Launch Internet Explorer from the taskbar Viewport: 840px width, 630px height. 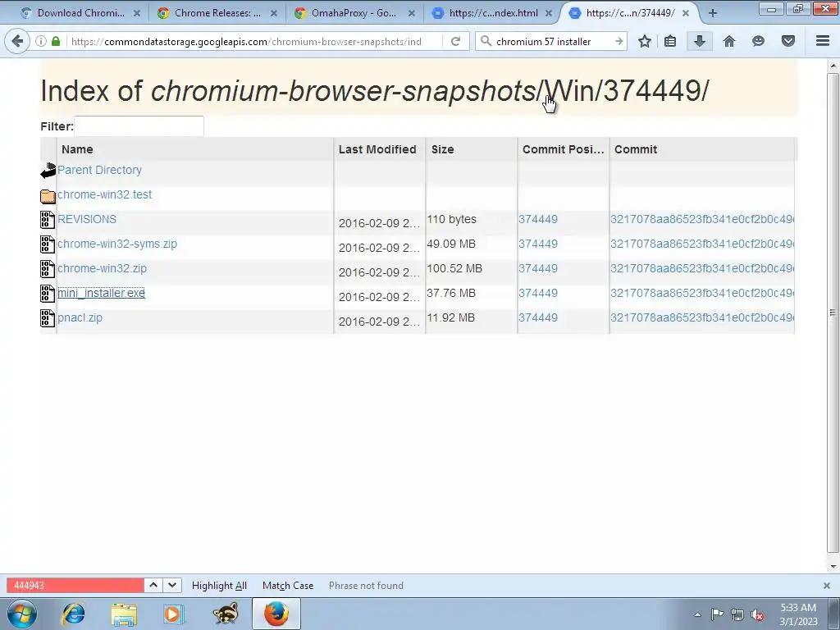click(73, 614)
